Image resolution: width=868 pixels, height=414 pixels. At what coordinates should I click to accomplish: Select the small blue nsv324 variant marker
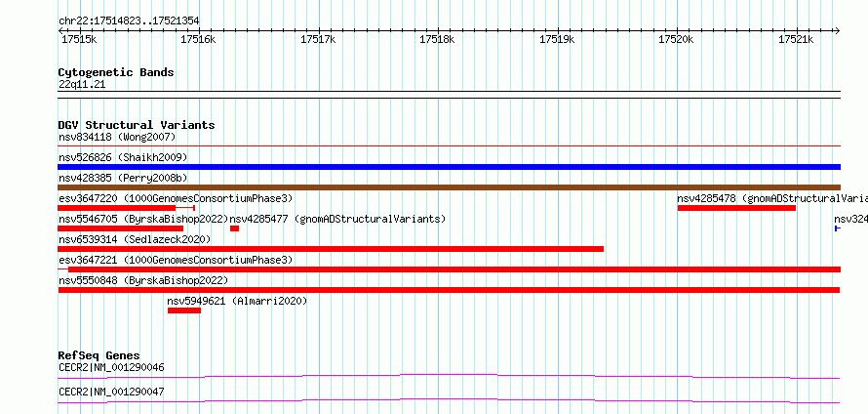(838, 228)
